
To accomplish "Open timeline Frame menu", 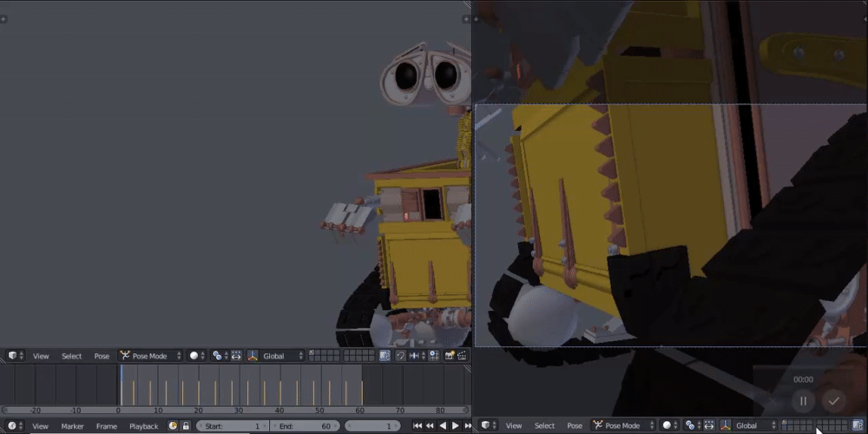I will coord(106,426).
